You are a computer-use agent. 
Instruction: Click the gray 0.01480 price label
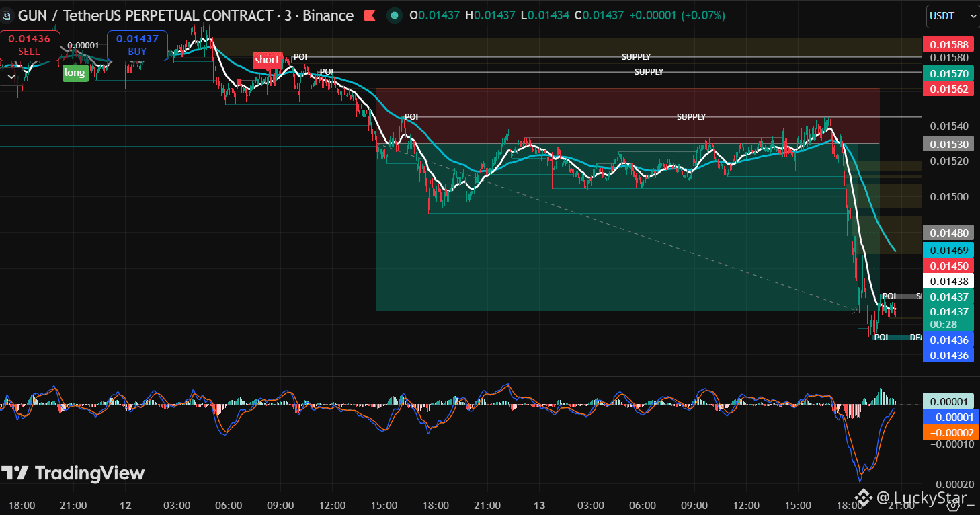click(x=949, y=233)
